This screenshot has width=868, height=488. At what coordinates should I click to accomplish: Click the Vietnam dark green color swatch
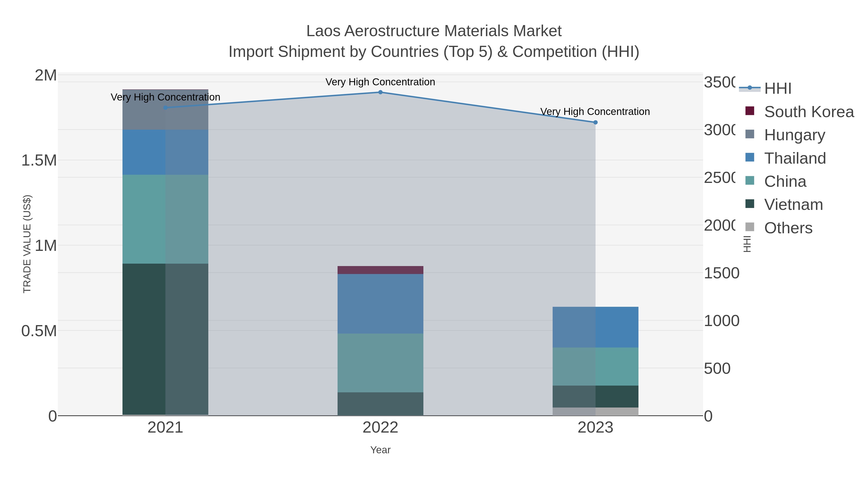pos(750,204)
